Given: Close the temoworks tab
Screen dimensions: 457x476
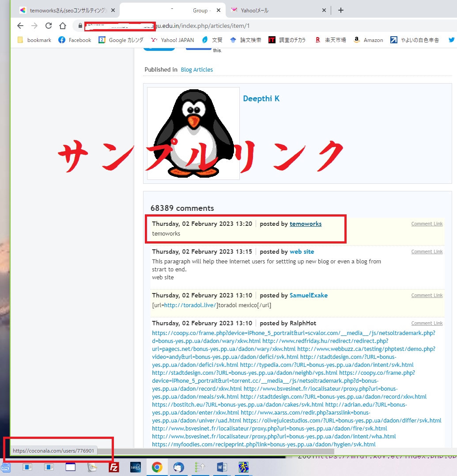Looking at the screenshot, I should click(x=113, y=10).
